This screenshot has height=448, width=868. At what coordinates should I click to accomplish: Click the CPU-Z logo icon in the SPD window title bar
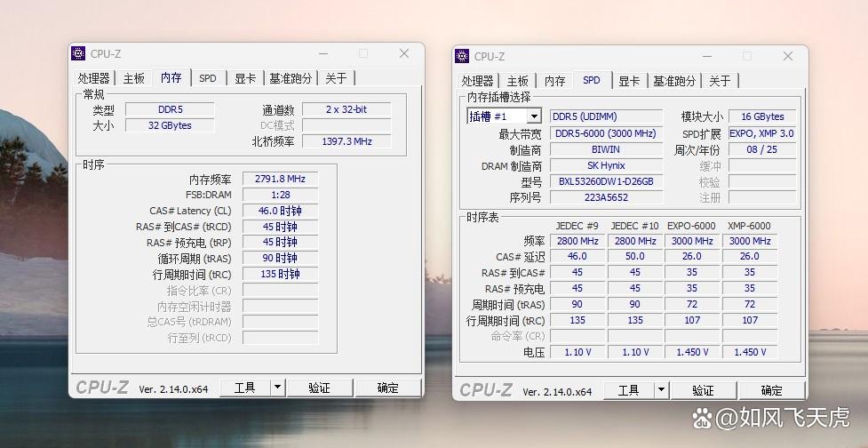462,56
